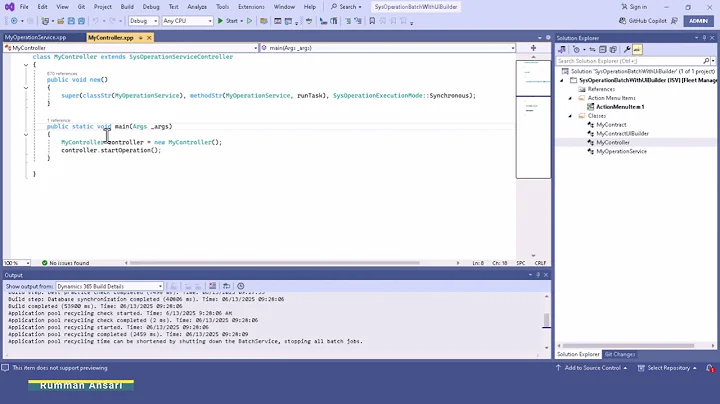Pin the MyController.xpp tab
Viewport: 720px width, 404px height.
(x=141, y=38)
